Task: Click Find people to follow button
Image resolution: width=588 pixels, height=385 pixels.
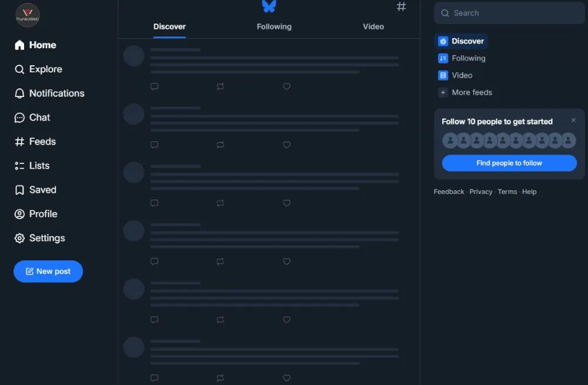Action: click(509, 163)
